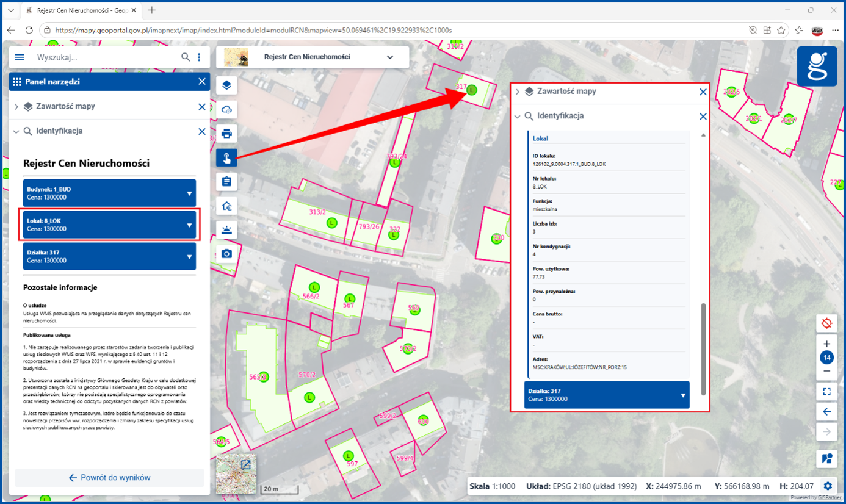The height and width of the screenshot is (504, 846).
Task: Toggle the hamburger menu in search bar
Action: click(x=20, y=57)
